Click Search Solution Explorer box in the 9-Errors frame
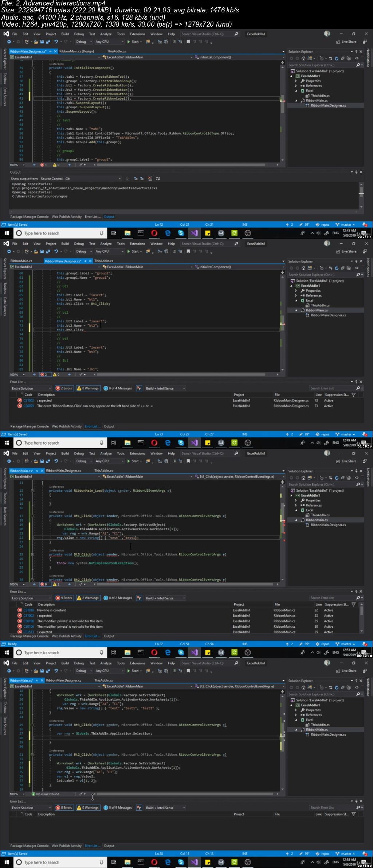Image resolution: width=373 pixels, height=868 pixels. 322,485
